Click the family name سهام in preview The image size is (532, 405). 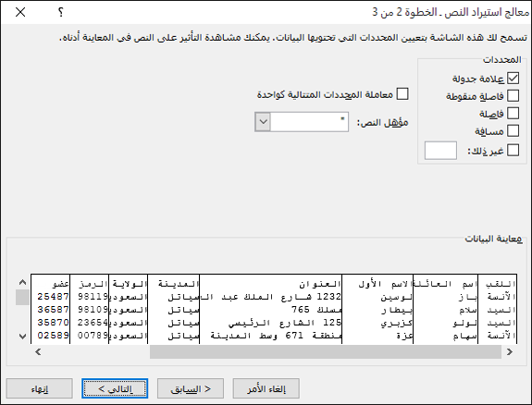(465, 335)
